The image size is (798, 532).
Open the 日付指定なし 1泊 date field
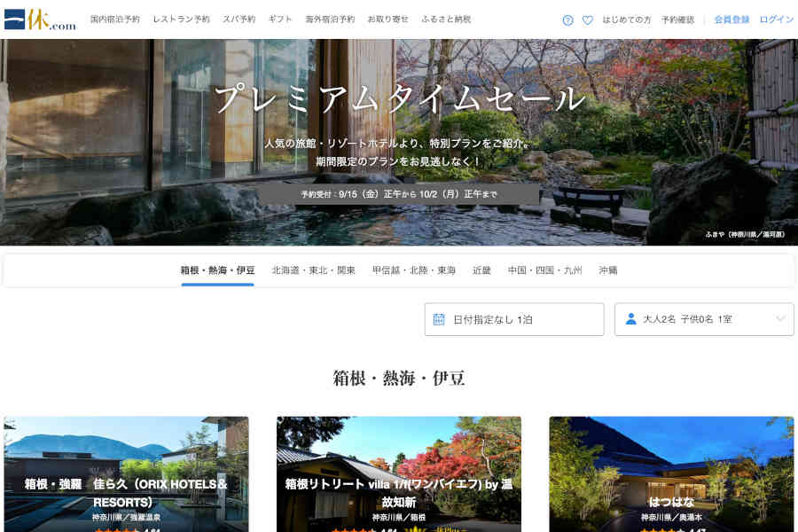coord(514,320)
